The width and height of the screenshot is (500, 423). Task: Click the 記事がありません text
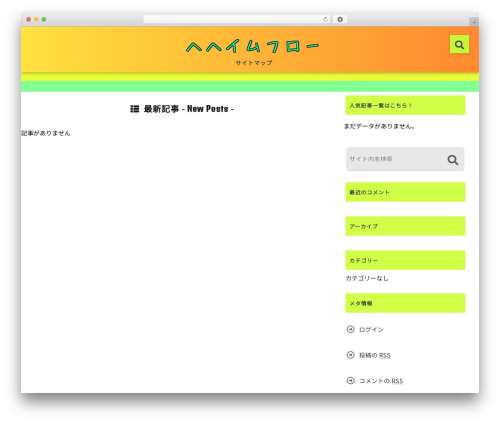[x=46, y=133]
